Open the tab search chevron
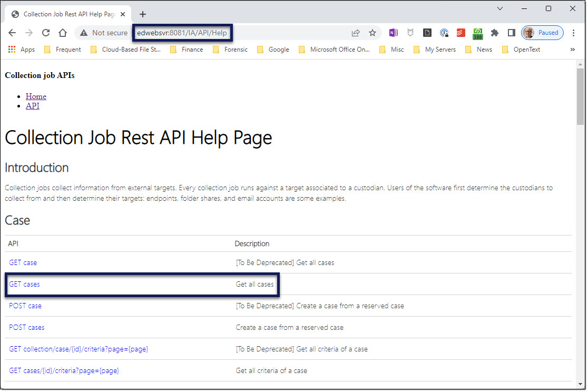Screen dimensions: 588x392 tap(500, 8)
